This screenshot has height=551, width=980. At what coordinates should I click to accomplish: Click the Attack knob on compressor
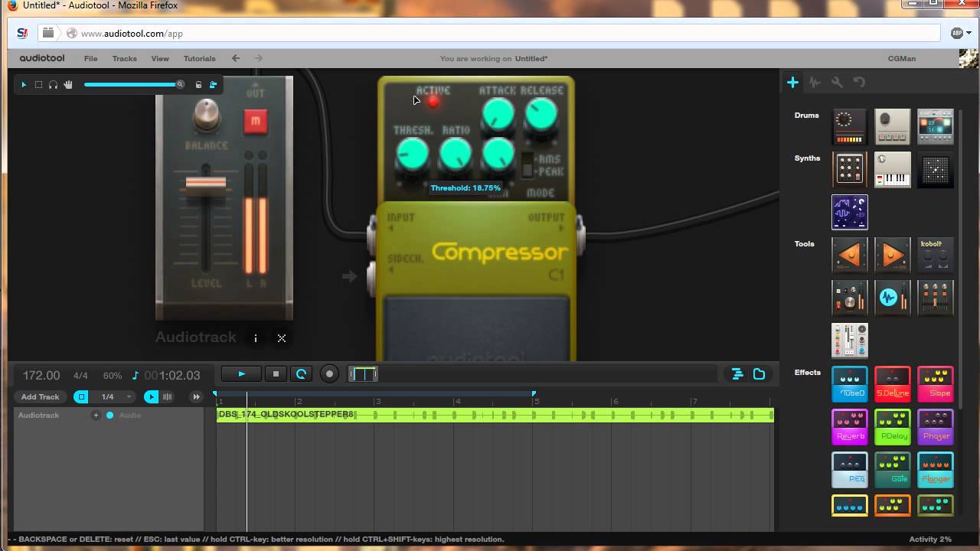coord(498,115)
